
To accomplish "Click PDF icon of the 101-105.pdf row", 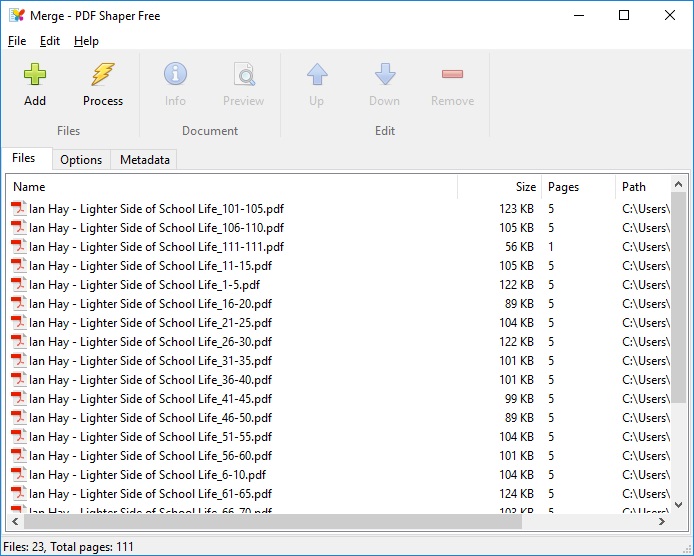I will [x=19, y=208].
